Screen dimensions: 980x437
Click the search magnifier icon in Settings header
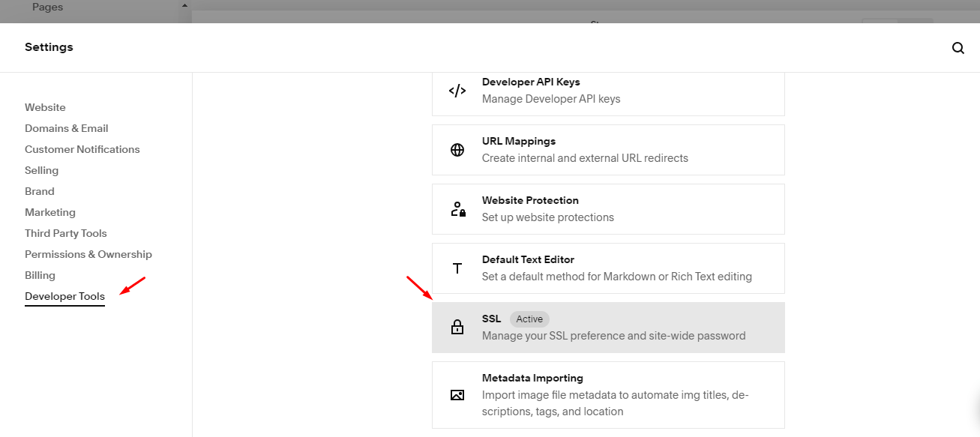tap(958, 48)
